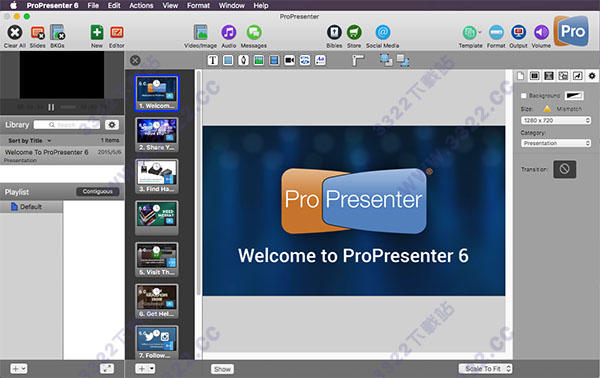This screenshot has width=600, height=378.
Task: Open the slide properties inspector tab
Action: pos(535,76)
